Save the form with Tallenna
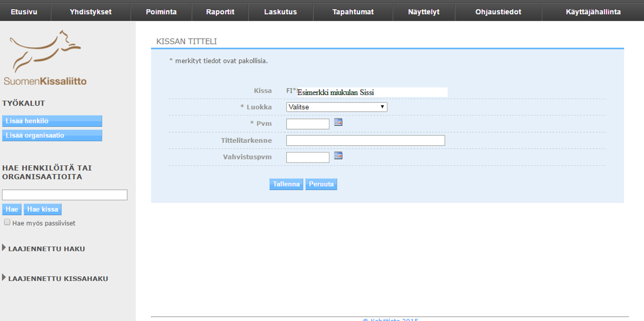Screen dimensions: 644x321 tap(286, 184)
